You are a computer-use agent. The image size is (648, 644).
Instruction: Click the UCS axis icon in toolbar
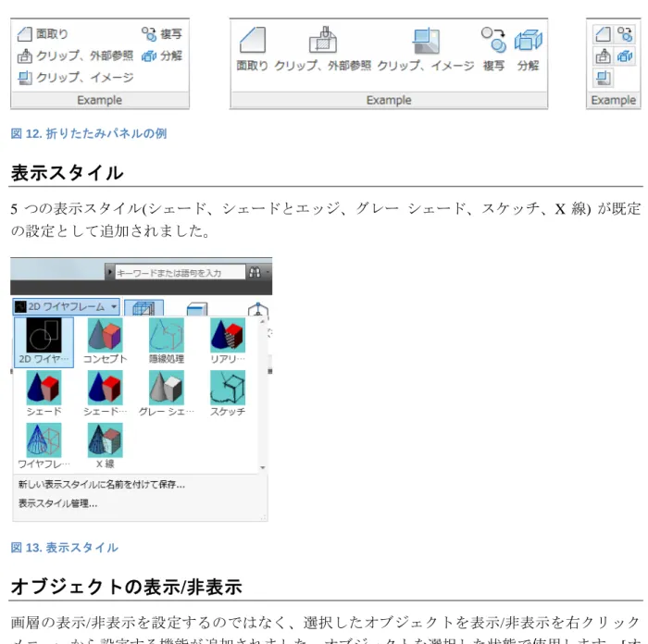click(x=258, y=309)
